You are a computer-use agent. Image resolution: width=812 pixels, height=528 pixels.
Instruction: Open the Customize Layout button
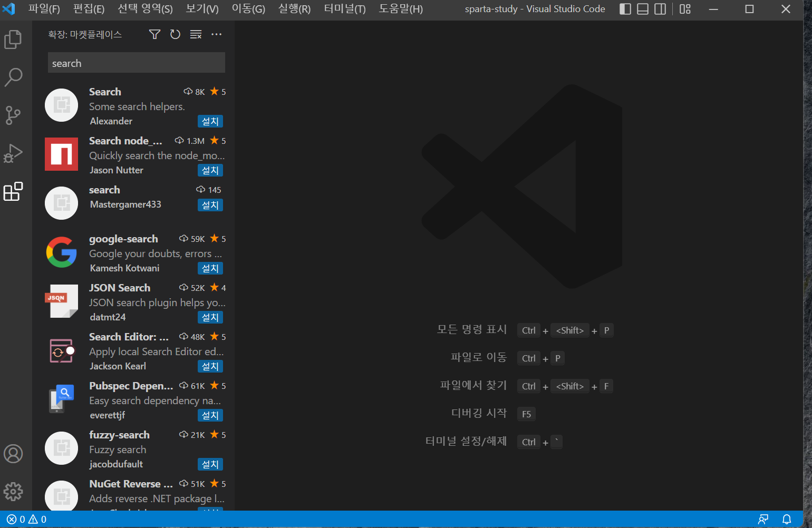pos(685,9)
